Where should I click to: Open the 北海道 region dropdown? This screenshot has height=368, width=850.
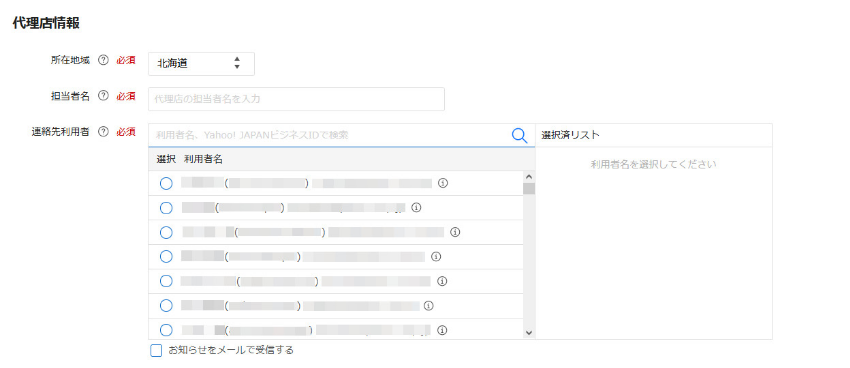click(x=201, y=63)
